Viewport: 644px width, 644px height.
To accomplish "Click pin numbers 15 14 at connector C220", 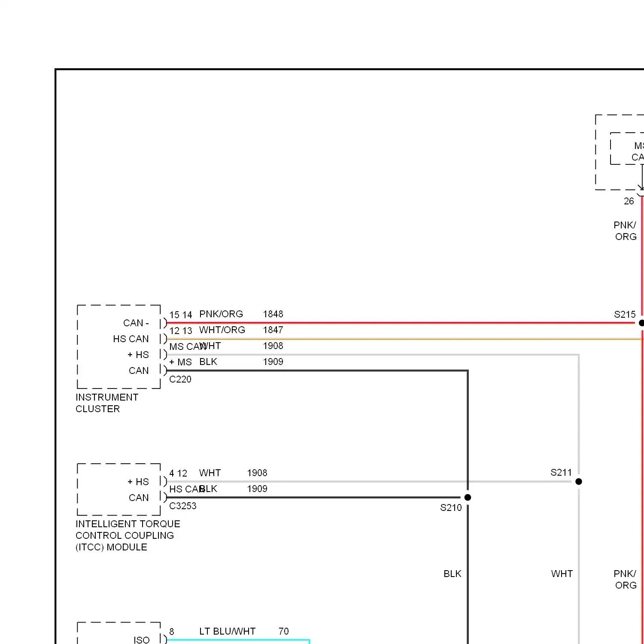I will tap(181, 315).
